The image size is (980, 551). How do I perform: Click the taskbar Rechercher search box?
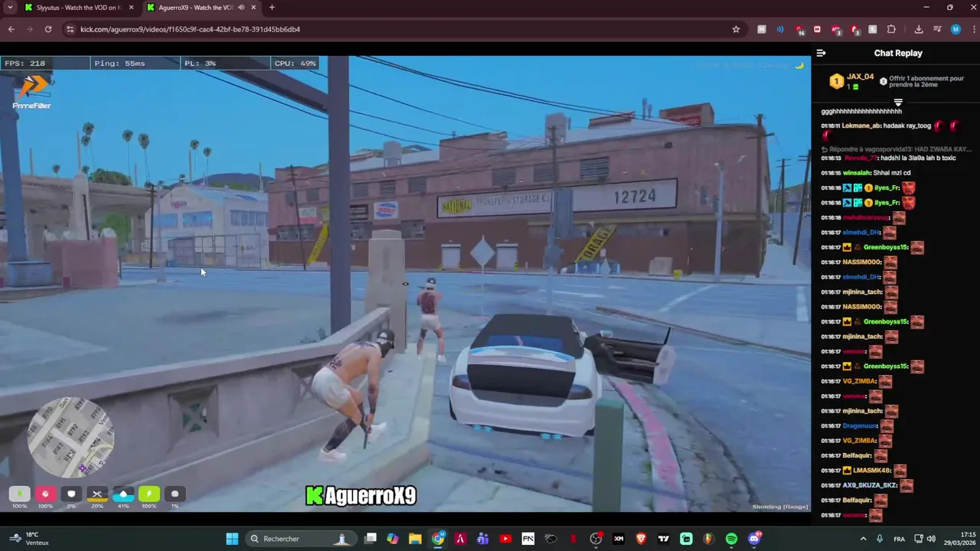[x=300, y=539]
